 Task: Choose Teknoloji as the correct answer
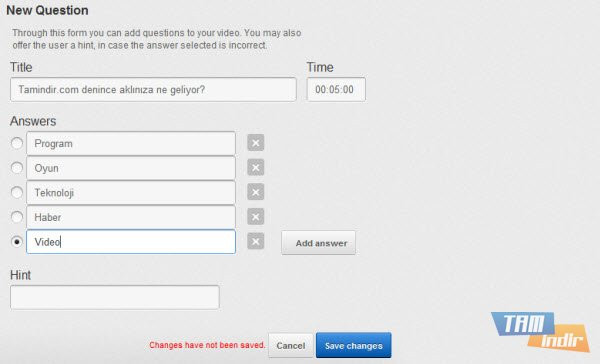coord(17,193)
